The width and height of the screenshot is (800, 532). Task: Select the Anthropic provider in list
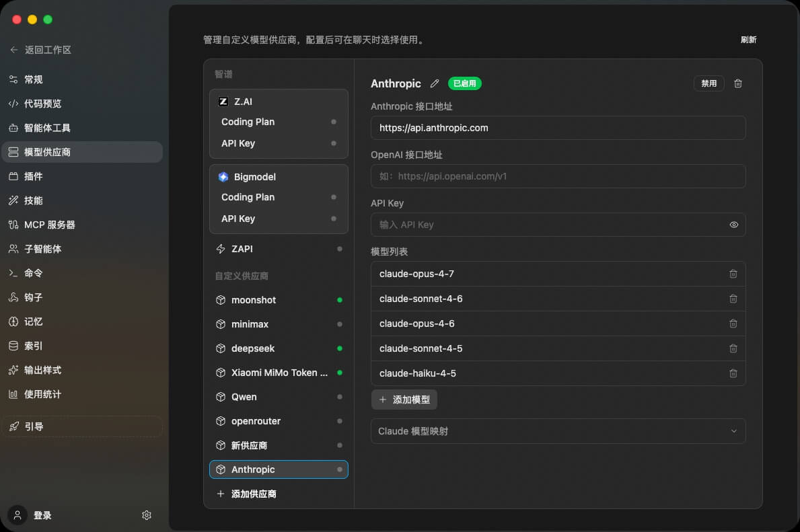279,469
